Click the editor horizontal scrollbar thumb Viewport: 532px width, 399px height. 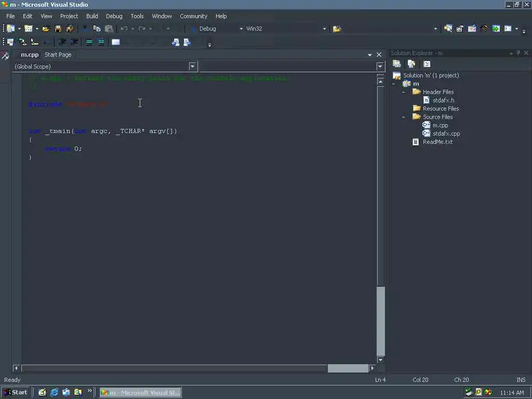click(x=348, y=368)
